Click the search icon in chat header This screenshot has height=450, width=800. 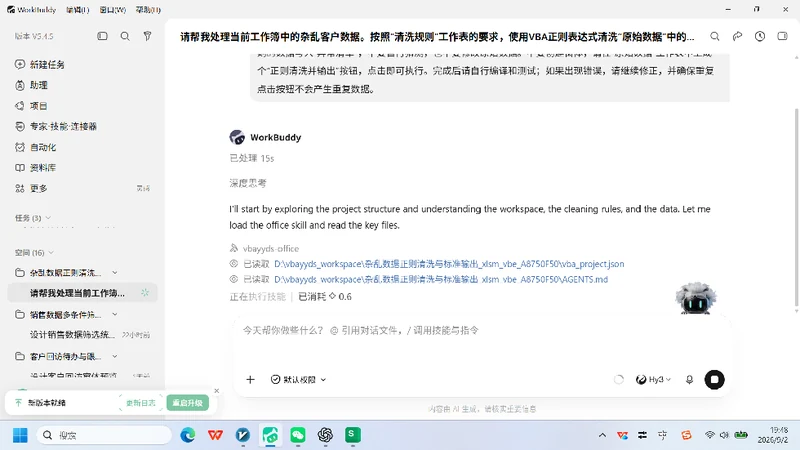pos(715,36)
